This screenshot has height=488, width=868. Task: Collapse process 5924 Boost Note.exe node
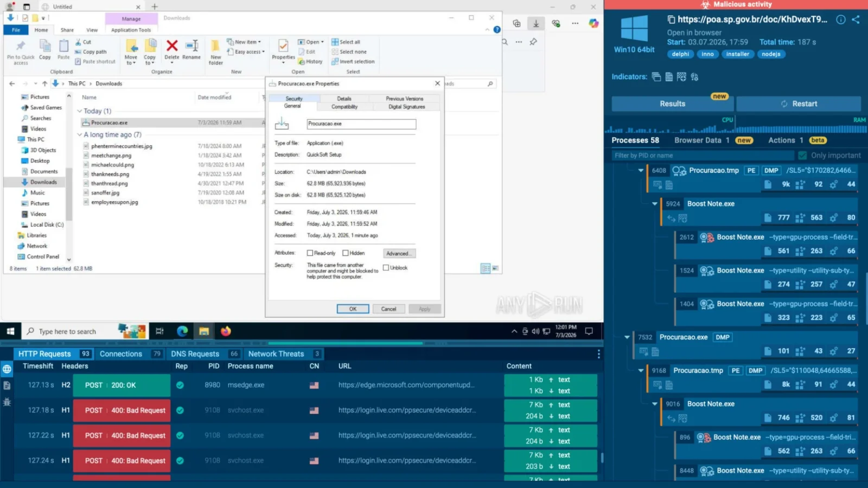click(655, 204)
